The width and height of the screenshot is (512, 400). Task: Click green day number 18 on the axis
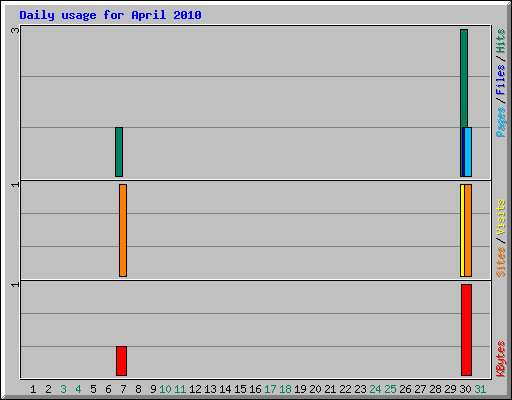[x=285, y=389]
